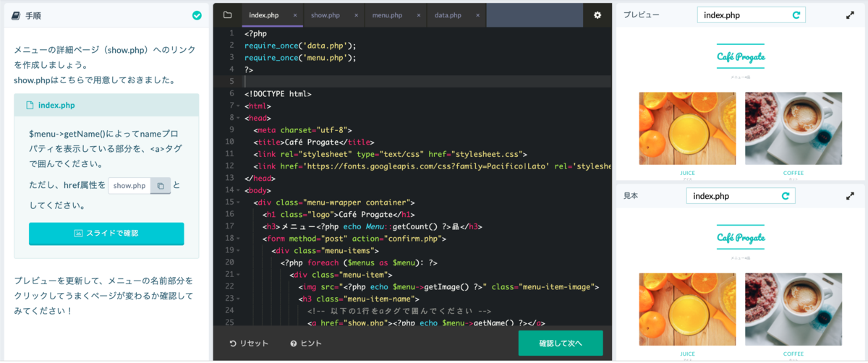The width and height of the screenshot is (868, 363).
Task: Click the juice image in the 見本 panel
Action: tap(688, 309)
